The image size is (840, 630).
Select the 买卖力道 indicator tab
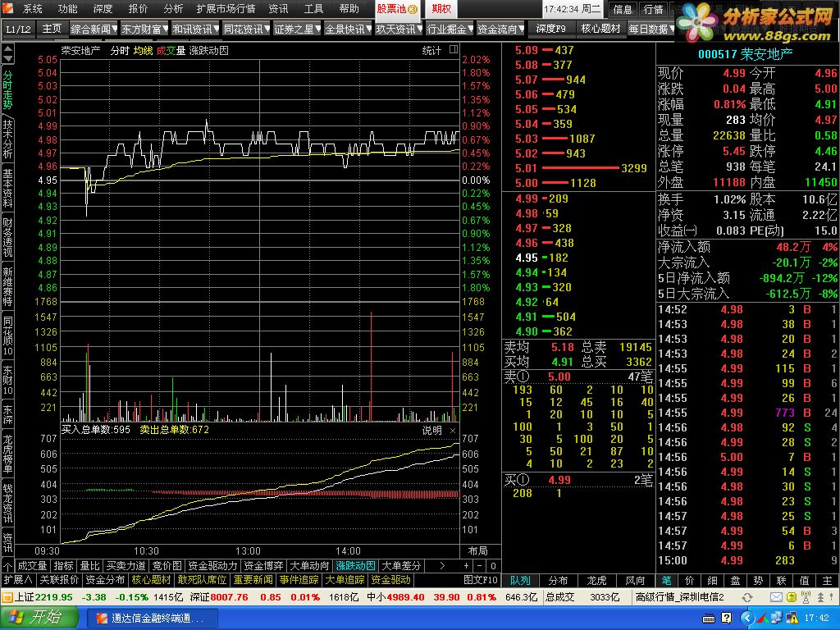point(126,566)
